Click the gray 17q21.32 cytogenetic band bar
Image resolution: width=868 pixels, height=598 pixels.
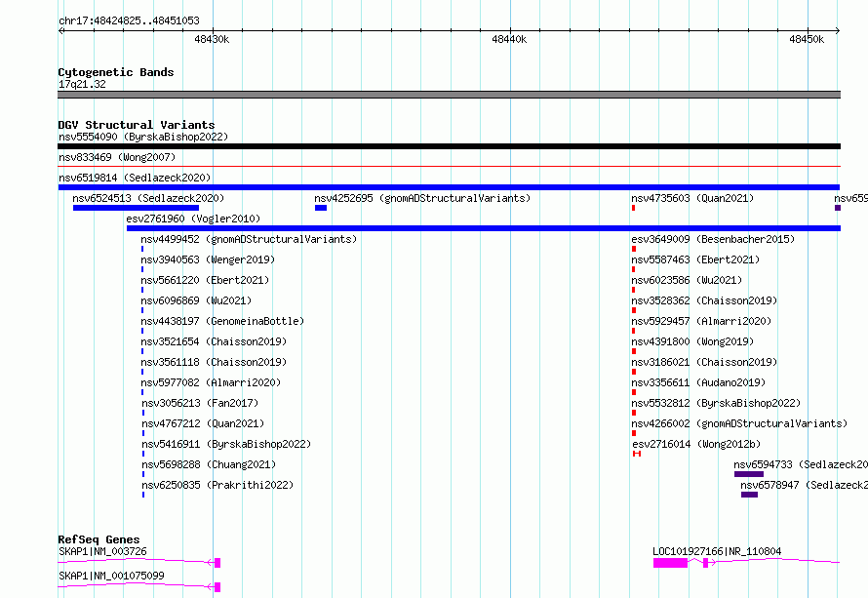pos(449,95)
